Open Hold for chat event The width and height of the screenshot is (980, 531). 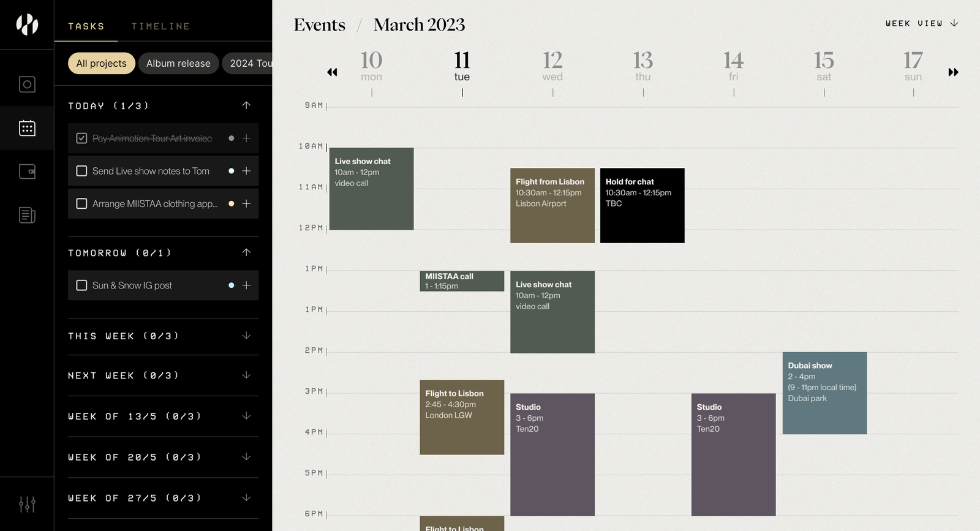click(643, 206)
